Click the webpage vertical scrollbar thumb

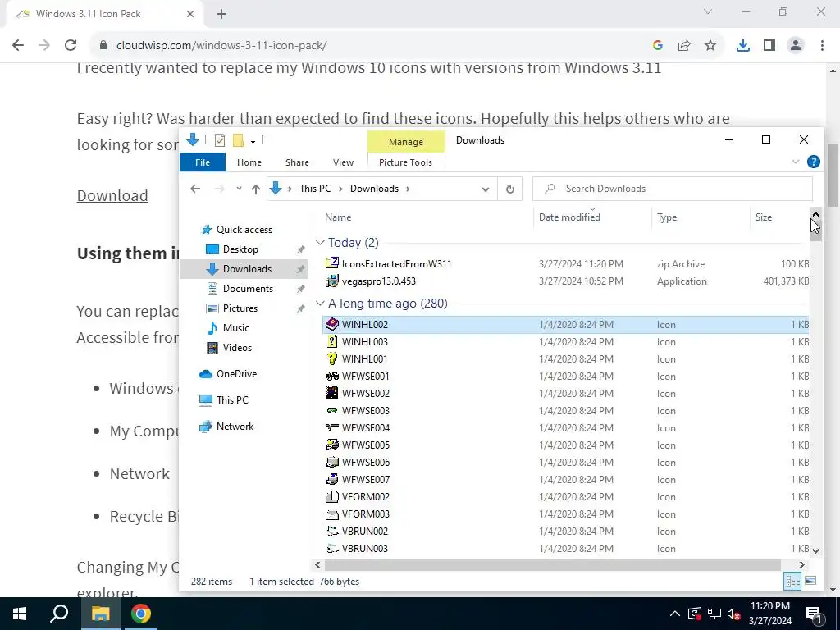coord(833,176)
